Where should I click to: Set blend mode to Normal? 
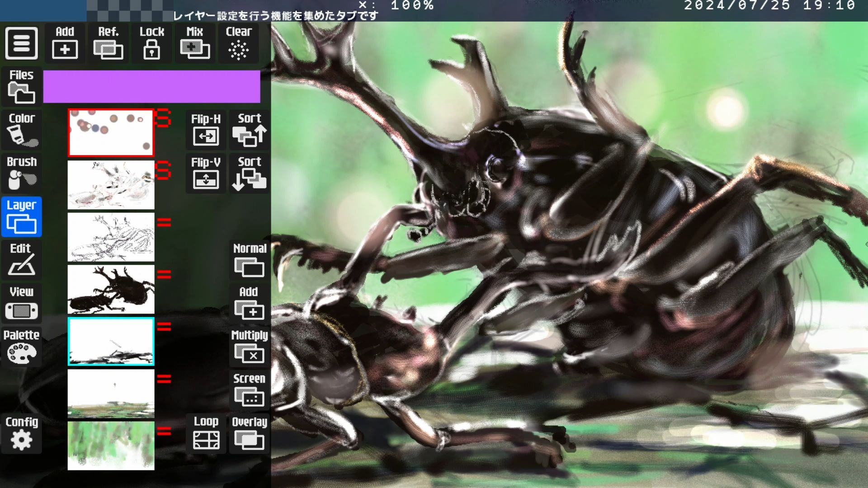point(250,260)
